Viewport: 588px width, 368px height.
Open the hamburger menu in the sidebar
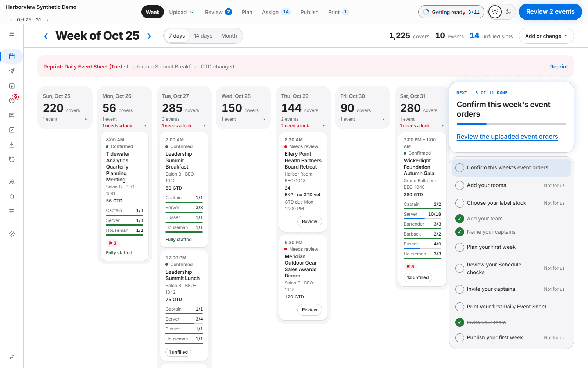pos(12,34)
